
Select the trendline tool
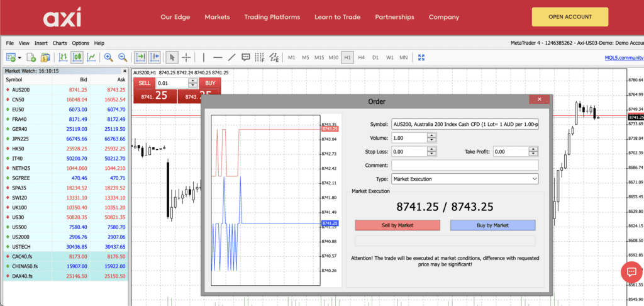click(x=231, y=57)
